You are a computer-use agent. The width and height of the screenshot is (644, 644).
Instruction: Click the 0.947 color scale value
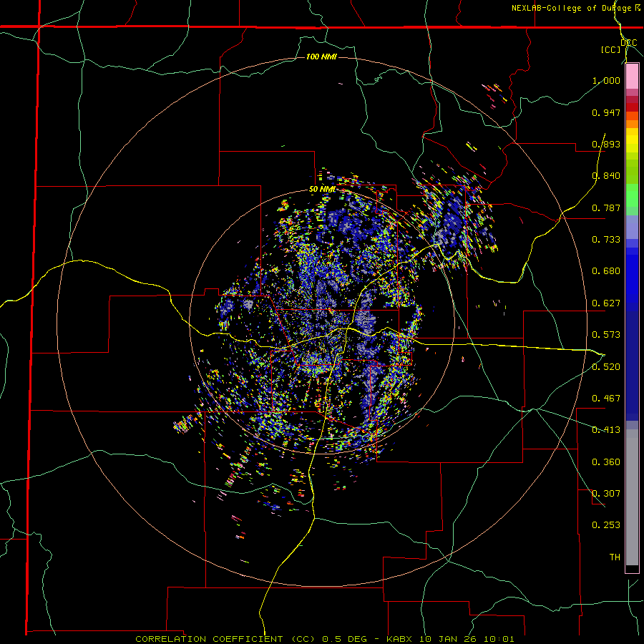point(606,112)
